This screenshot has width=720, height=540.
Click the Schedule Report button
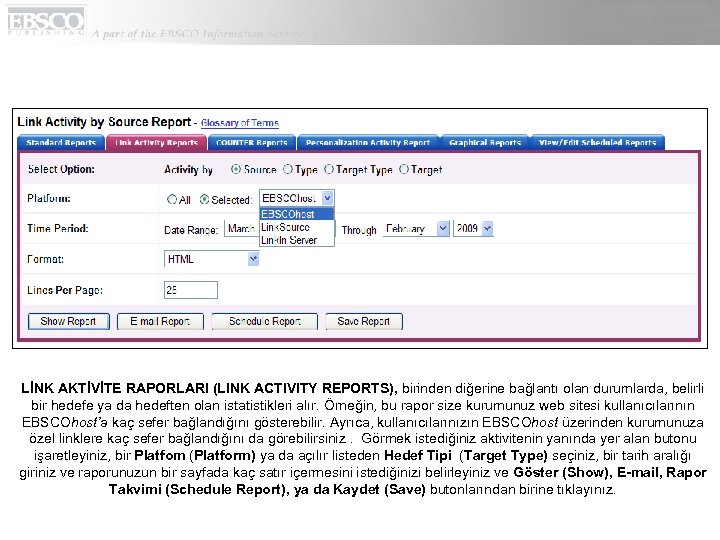(x=264, y=321)
